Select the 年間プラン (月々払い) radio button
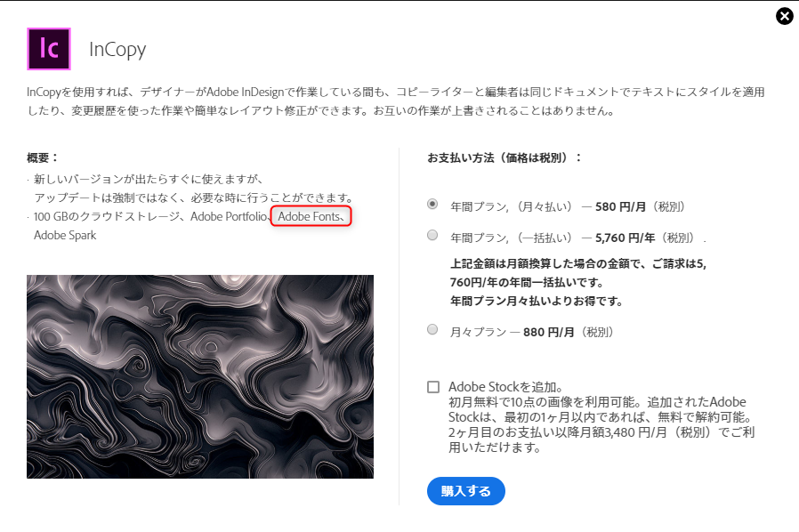Viewport: 799px width, 532px height. tap(432, 204)
